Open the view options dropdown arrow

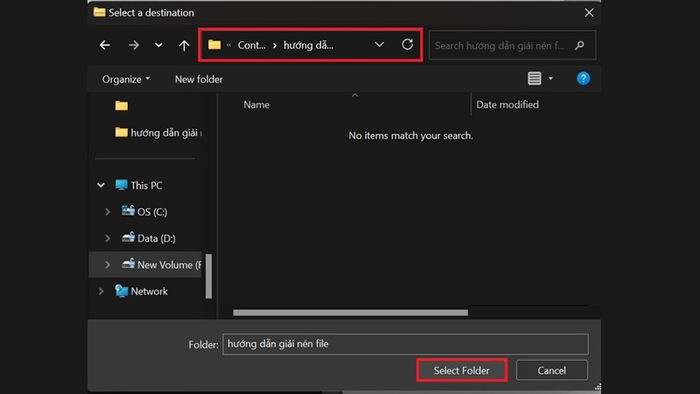pyautogui.click(x=551, y=79)
